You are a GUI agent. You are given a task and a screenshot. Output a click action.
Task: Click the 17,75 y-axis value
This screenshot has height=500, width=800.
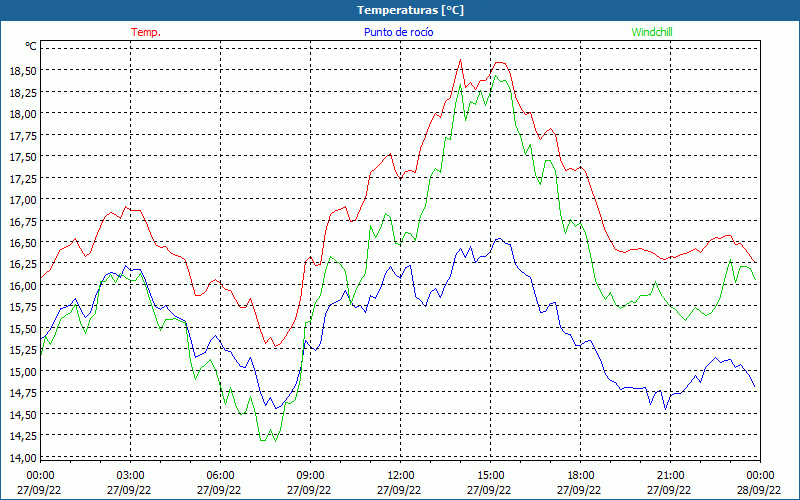[x=23, y=135]
